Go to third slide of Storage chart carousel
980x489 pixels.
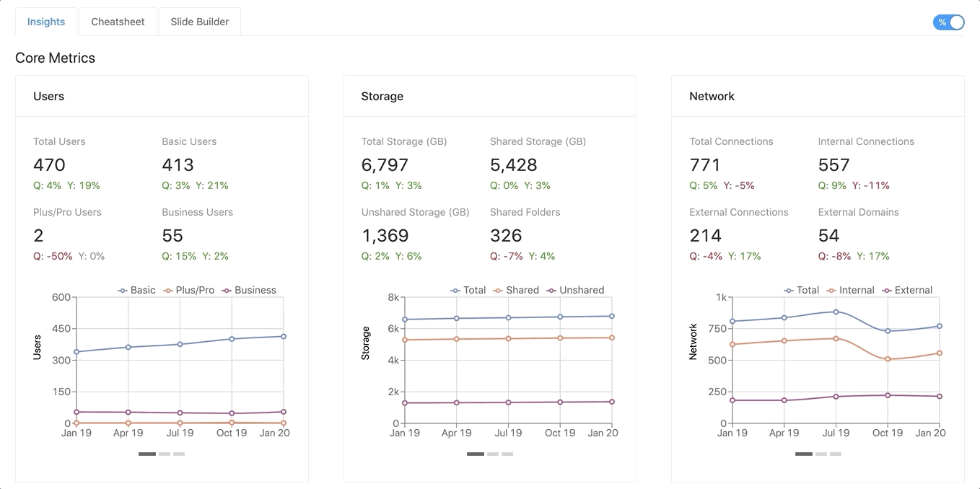507,454
